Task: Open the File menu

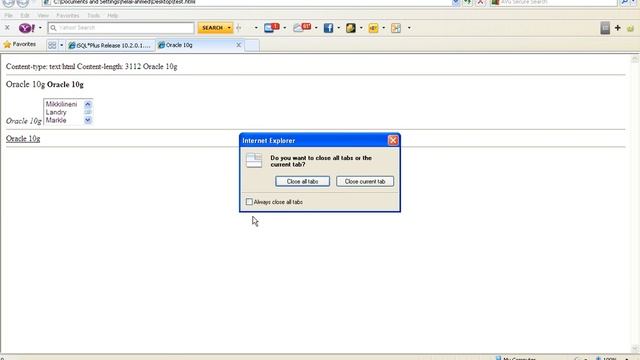Action: pyautogui.click(x=8, y=16)
